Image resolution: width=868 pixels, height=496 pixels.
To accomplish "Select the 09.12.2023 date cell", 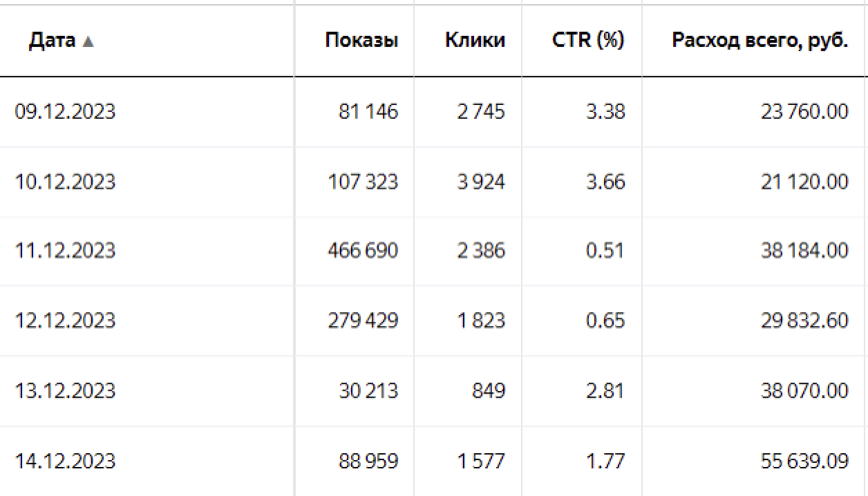I will [x=65, y=111].
